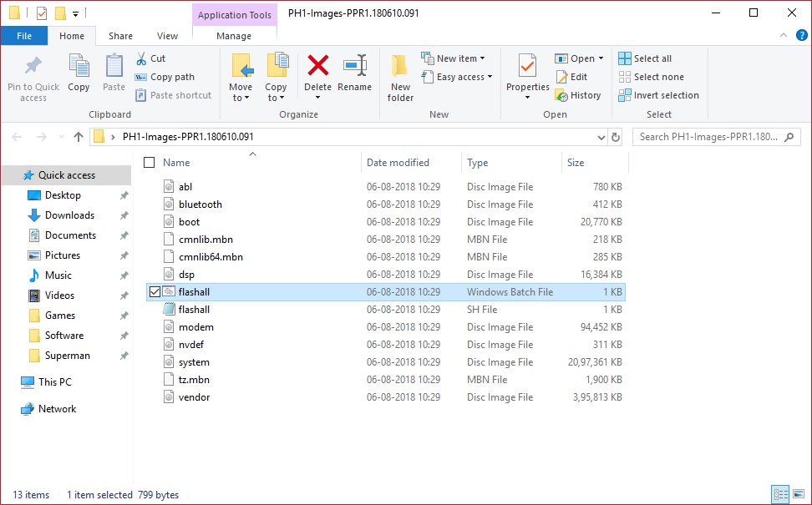The height and width of the screenshot is (505, 812).
Task: Open the Open button dropdown arrow
Action: coord(601,58)
